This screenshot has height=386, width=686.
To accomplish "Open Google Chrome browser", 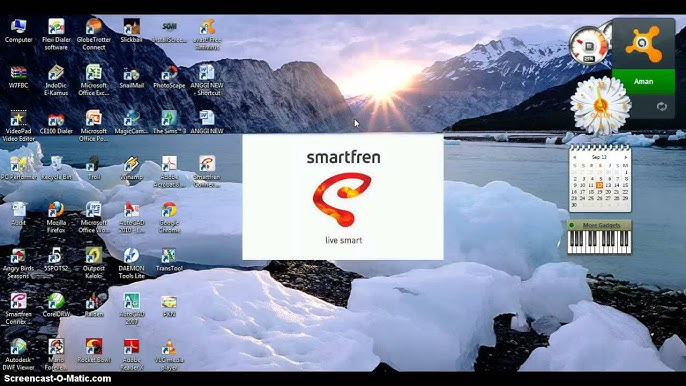I will click(x=169, y=217).
